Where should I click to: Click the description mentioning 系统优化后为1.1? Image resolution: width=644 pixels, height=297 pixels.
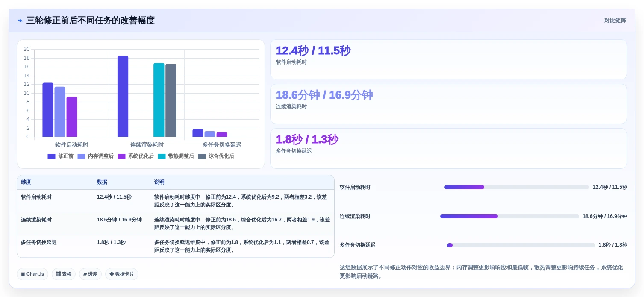(x=242, y=246)
